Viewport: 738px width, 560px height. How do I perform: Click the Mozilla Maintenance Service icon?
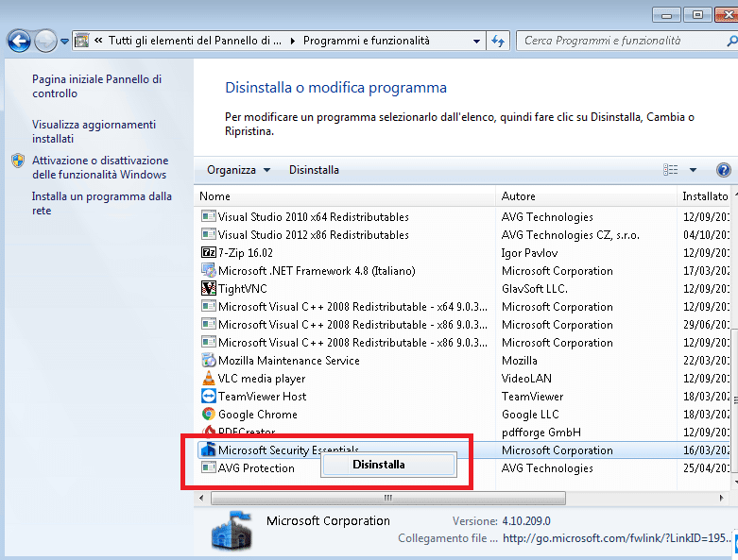[x=208, y=361]
